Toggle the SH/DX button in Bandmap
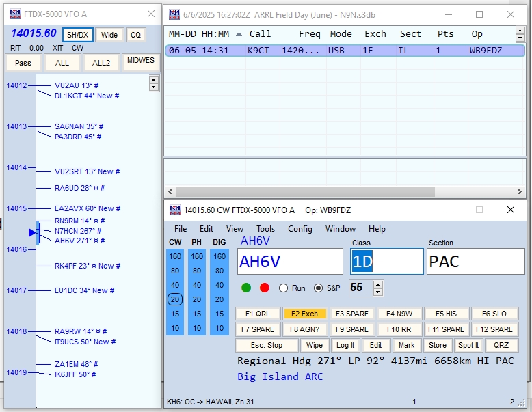The width and height of the screenshot is (532, 412). point(77,35)
